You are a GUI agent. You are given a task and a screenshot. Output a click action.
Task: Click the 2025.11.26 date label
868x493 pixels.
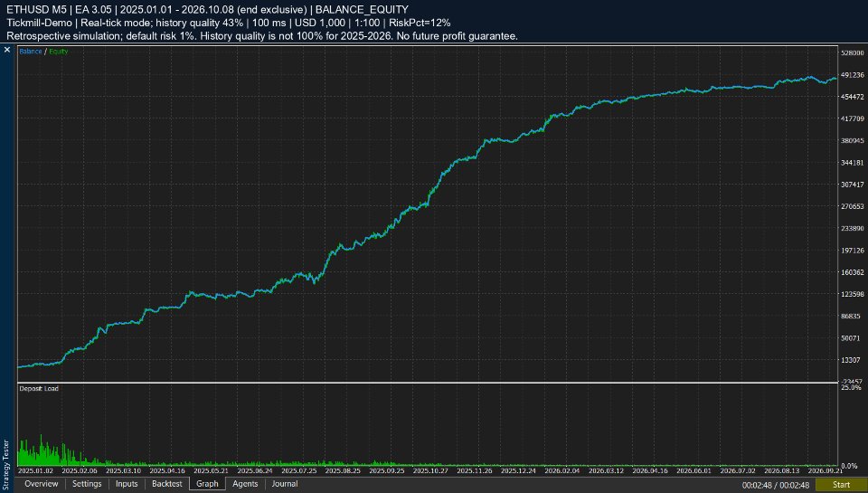point(475,471)
